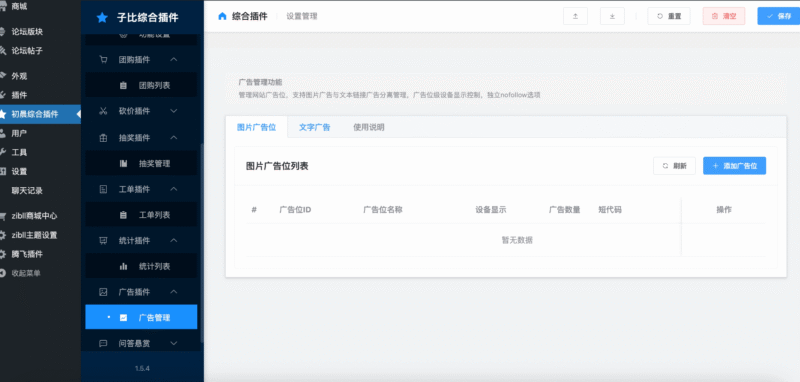The width and height of the screenshot is (800, 382).
Task: Click the collapse icon beside 收起菜单
Action: tap(3, 273)
